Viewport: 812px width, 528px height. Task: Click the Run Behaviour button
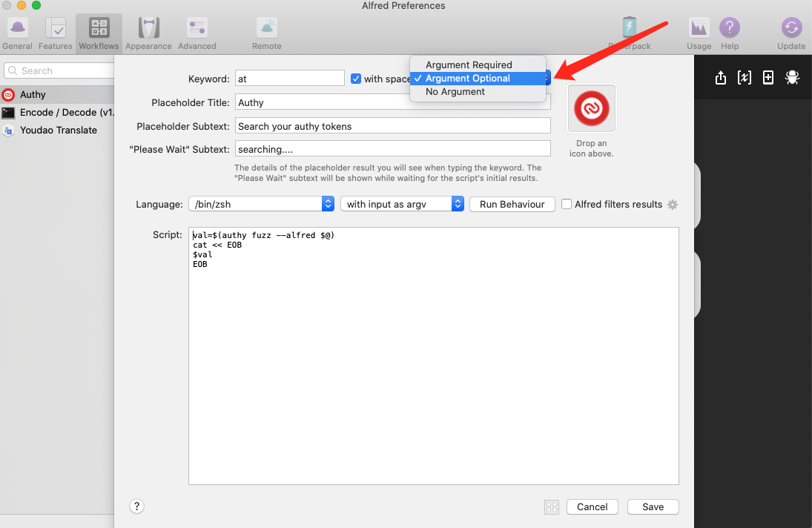(512, 204)
